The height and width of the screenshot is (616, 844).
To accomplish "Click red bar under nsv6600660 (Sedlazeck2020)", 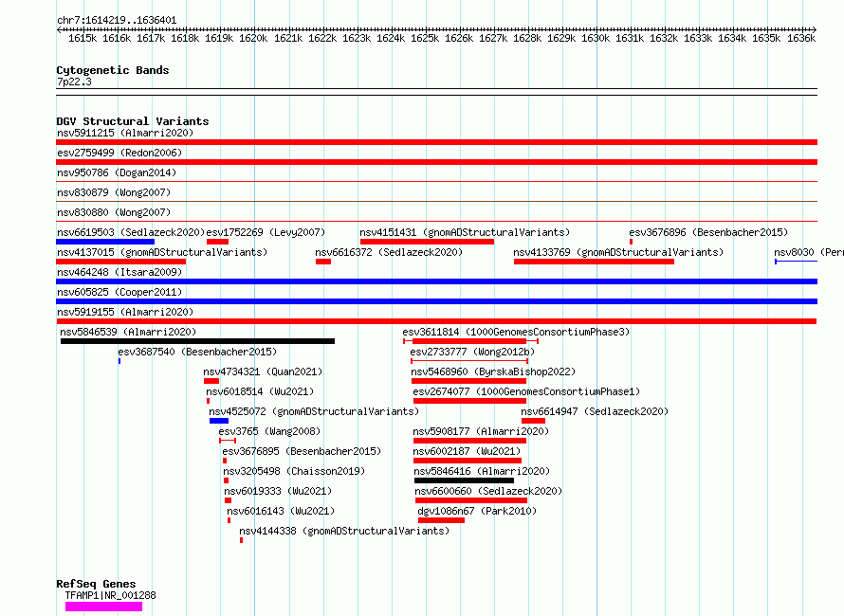I will (x=471, y=501).
